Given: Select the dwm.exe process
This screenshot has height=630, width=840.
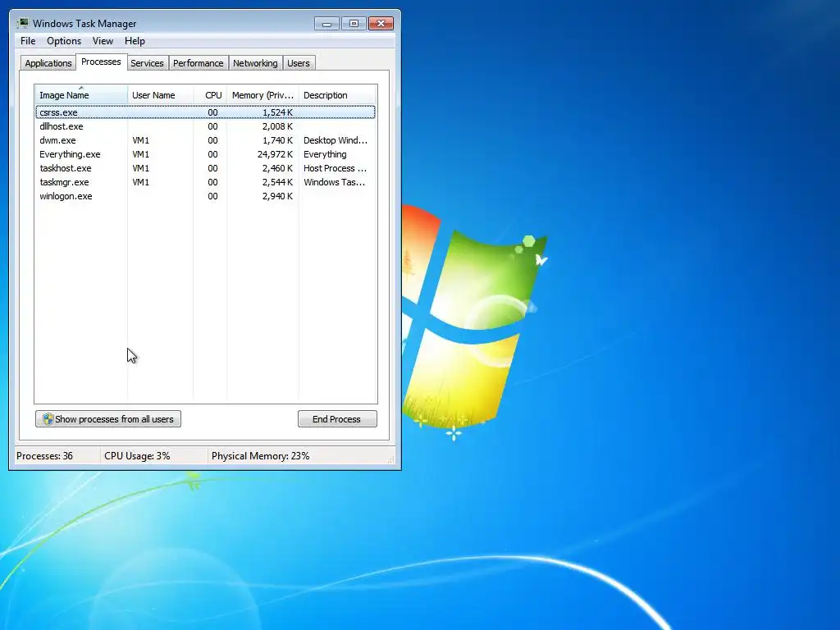Looking at the screenshot, I should coord(205,140).
